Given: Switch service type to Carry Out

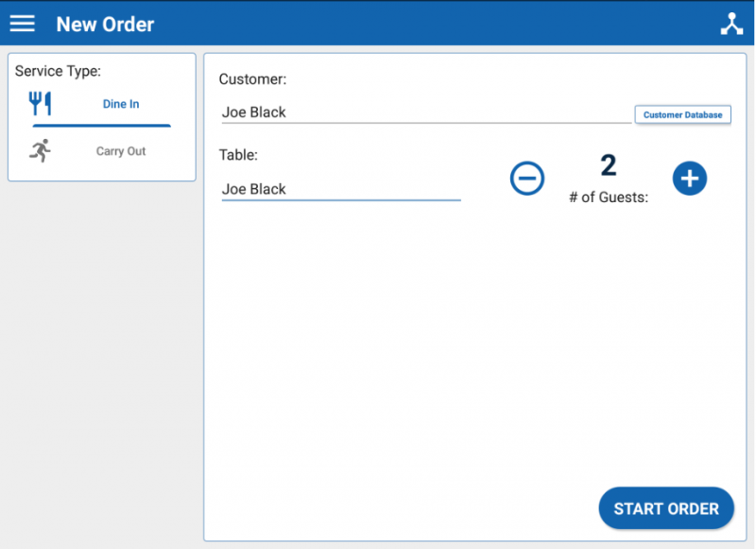Looking at the screenshot, I should pos(120,150).
